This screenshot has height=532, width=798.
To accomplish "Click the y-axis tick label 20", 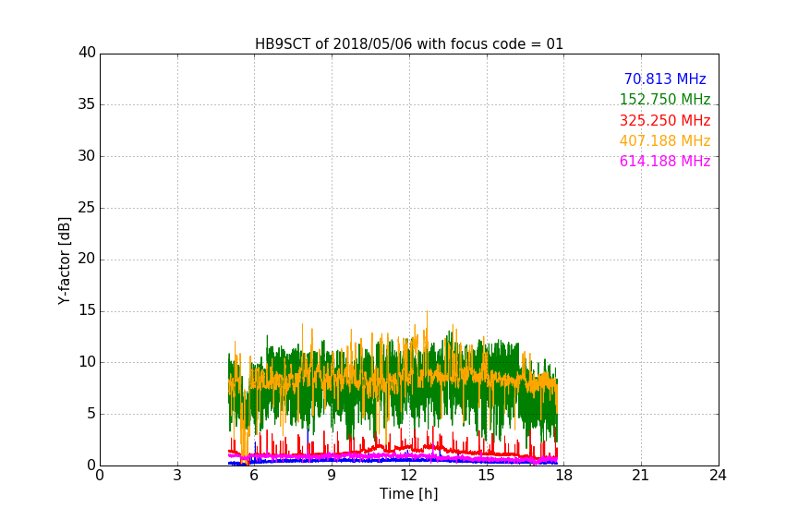I will pyautogui.click(x=87, y=259).
